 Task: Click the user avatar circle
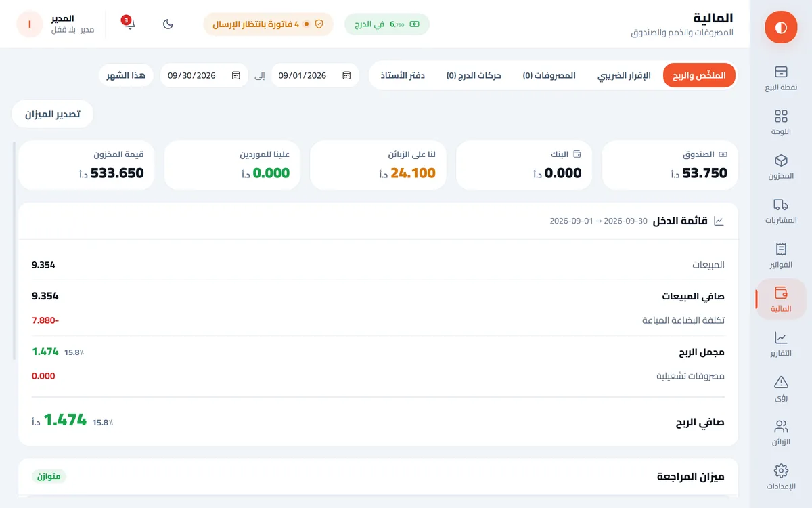coord(30,24)
